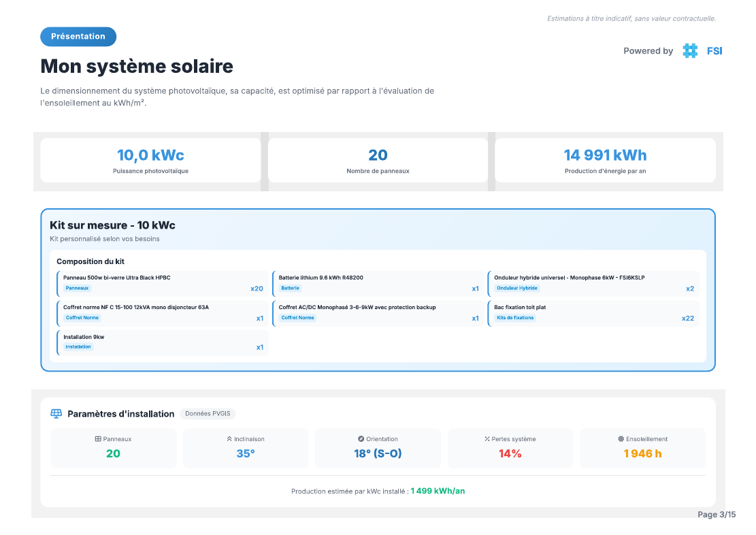756x535 pixels.
Task: Click the green 20 Panneaux value
Action: [114, 453]
